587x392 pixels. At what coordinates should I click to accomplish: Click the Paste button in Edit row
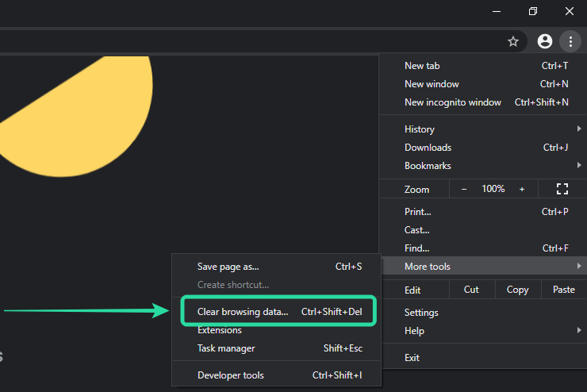click(x=563, y=290)
